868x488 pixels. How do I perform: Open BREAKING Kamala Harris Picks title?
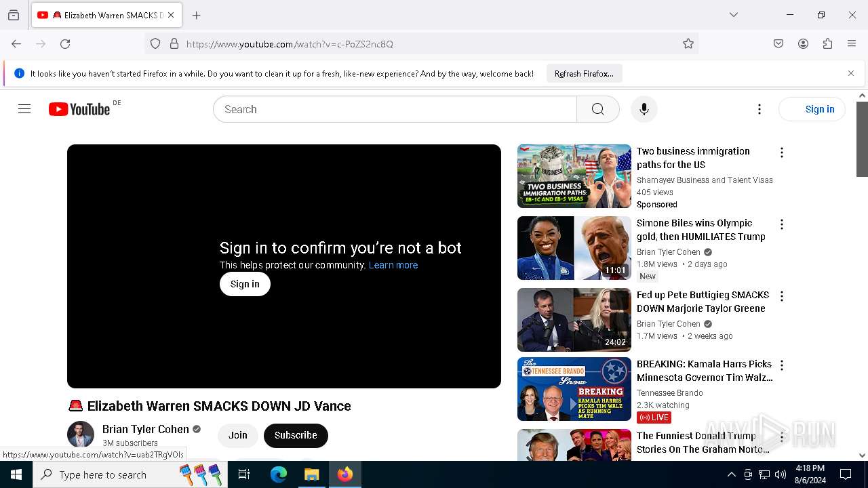click(705, 371)
